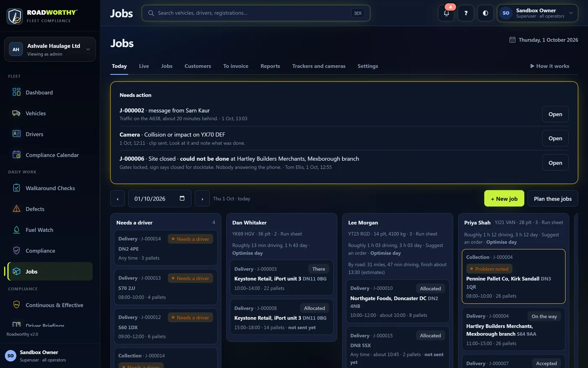Expand the Ashvale Haulage Ltd operator switcher

(50, 49)
